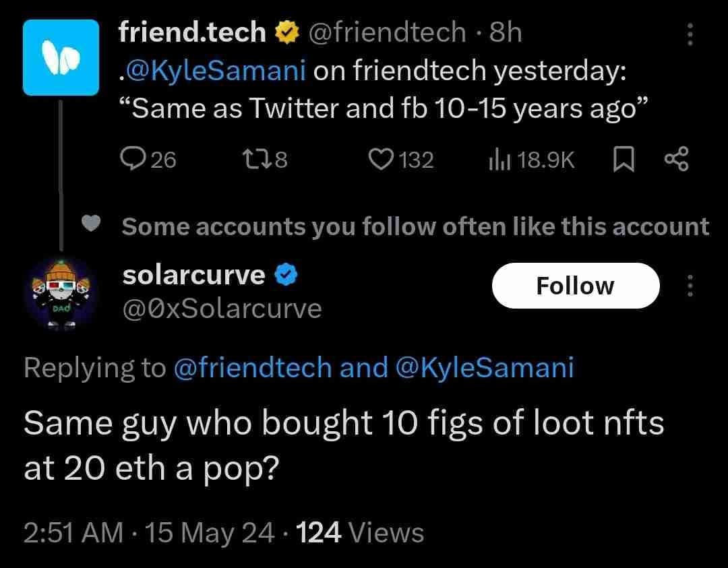This screenshot has width=728, height=568.
Task: Open friend.tech's profile avatar
Action: (x=61, y=57)
